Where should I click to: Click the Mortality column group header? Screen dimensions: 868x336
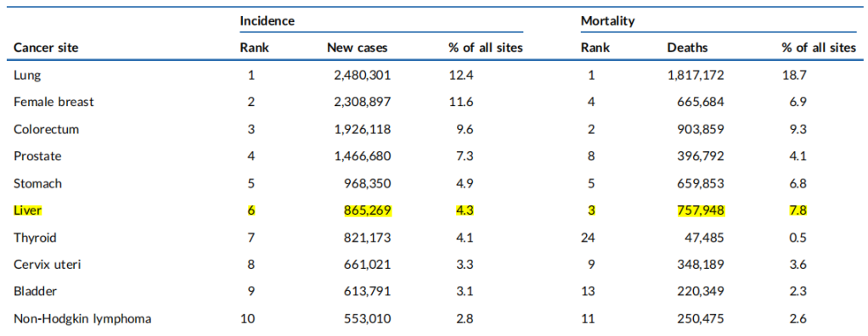coord(608,21)
